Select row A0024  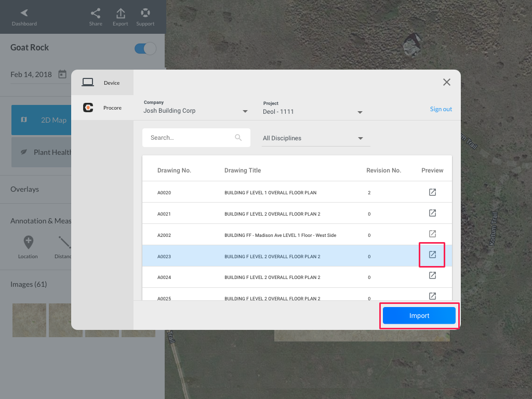pos(297,277)
